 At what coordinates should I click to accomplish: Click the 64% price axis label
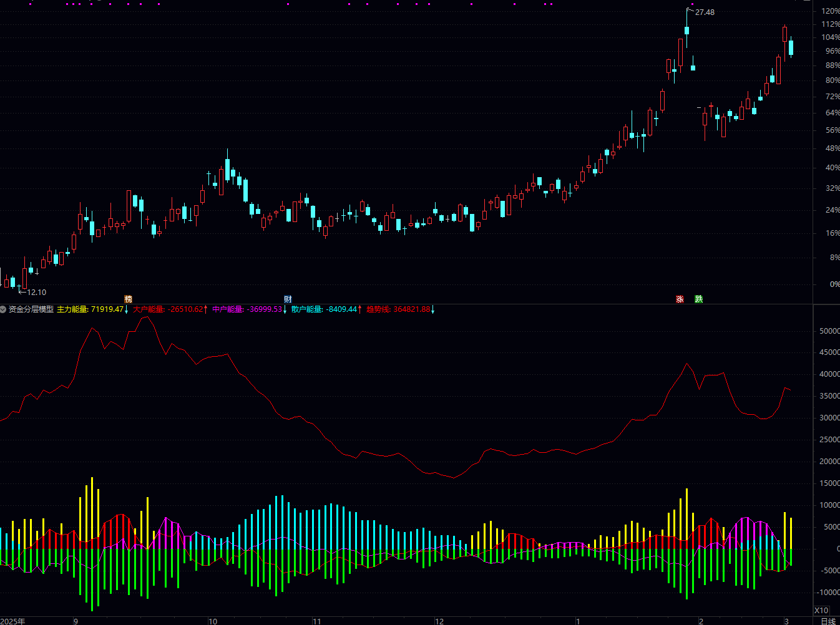(833, 113)
